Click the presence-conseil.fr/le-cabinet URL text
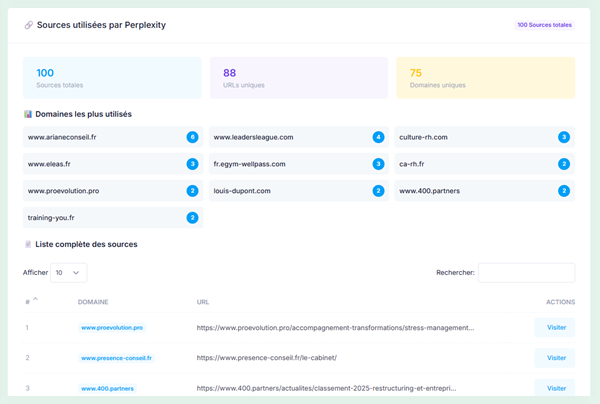Image resolution: width=600 pixels, height=404 pixels. point(267,358)
